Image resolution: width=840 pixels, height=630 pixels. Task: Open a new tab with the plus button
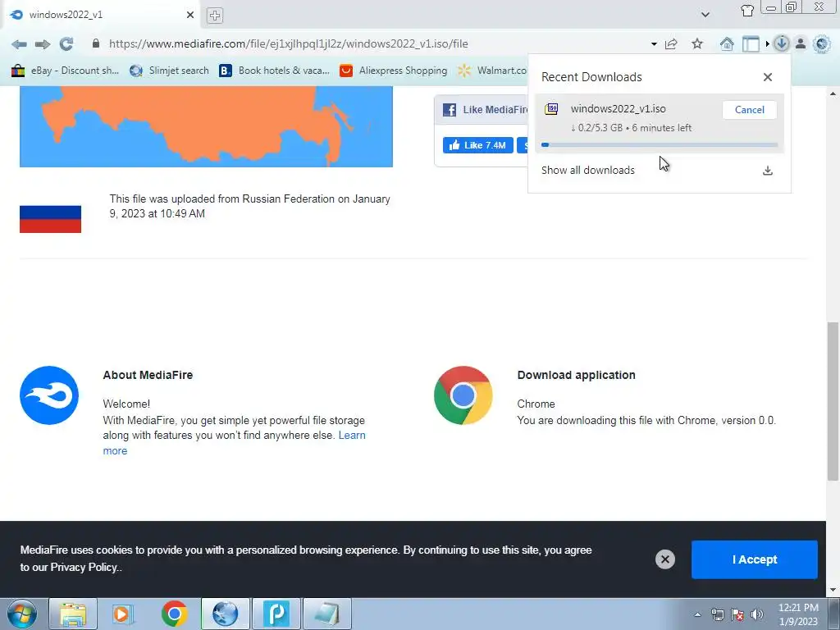pyautogui.click(x=214, y=16)
